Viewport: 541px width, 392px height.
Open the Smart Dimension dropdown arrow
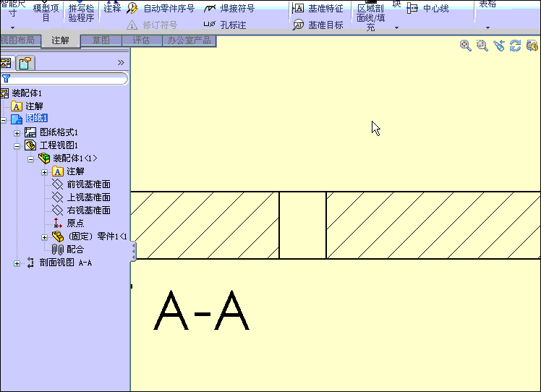point(13,27)
